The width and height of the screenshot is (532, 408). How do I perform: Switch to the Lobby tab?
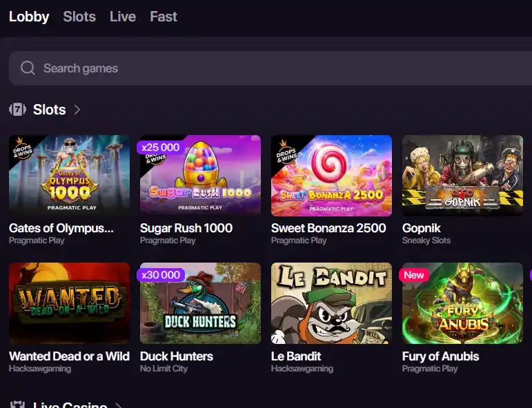tap(29, 17)
